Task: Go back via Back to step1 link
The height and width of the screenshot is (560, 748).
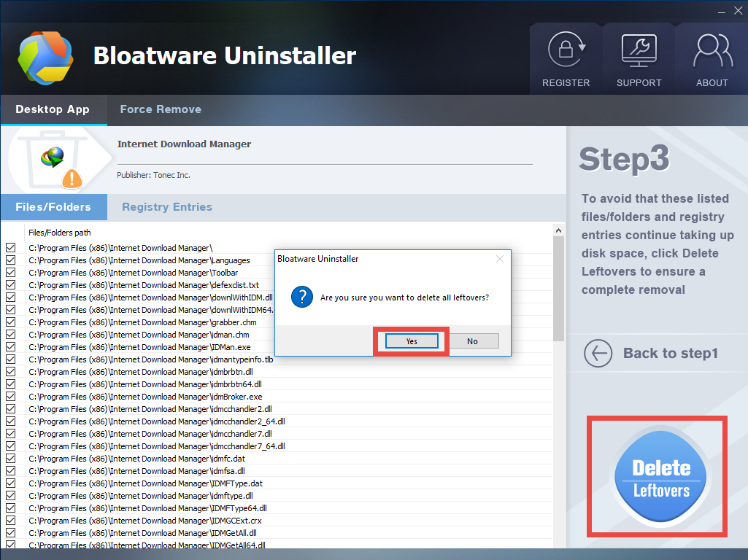Action: point(670,353)
